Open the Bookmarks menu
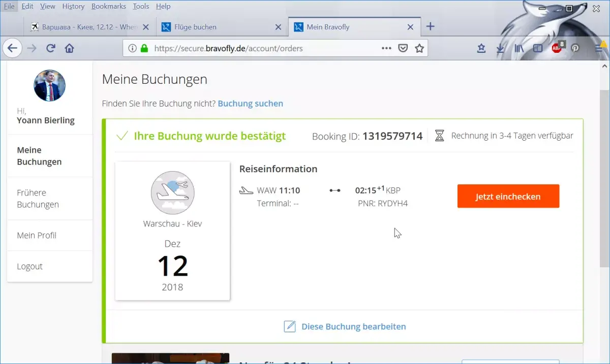 (x=109, y=6)
